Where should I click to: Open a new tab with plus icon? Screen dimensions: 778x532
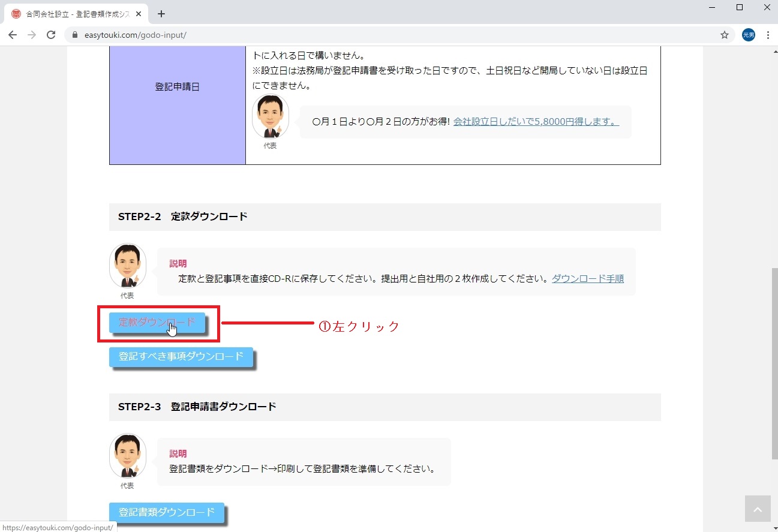click(x=161, y=14)
